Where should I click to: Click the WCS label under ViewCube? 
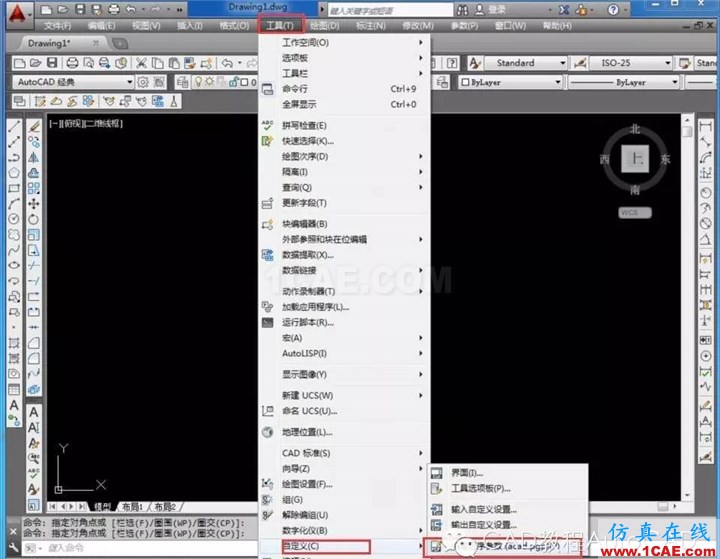coord(635,213)
